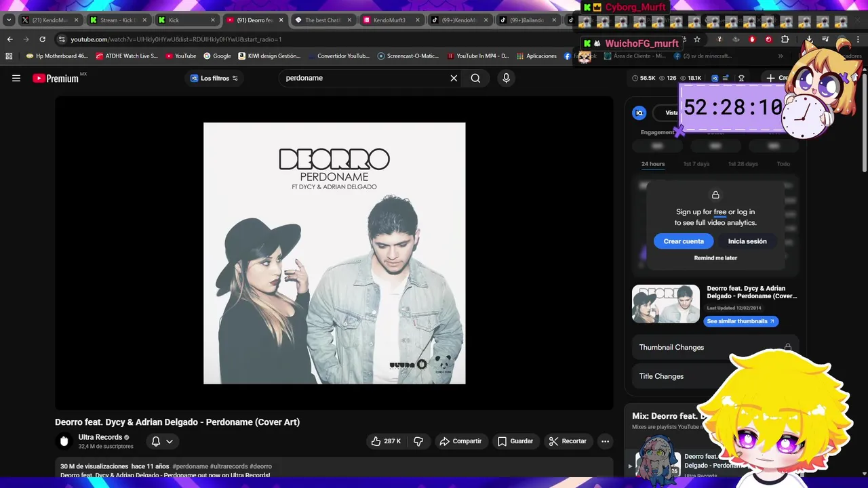Screen dimensions: 868x488
Task: Open vidIQ list icon with blue dot
Action: 726,78
